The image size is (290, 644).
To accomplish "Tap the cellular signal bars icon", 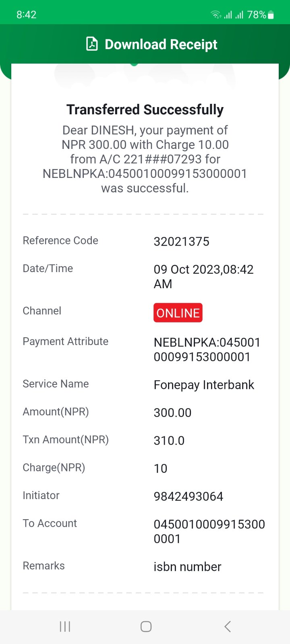I will (234, 15).
